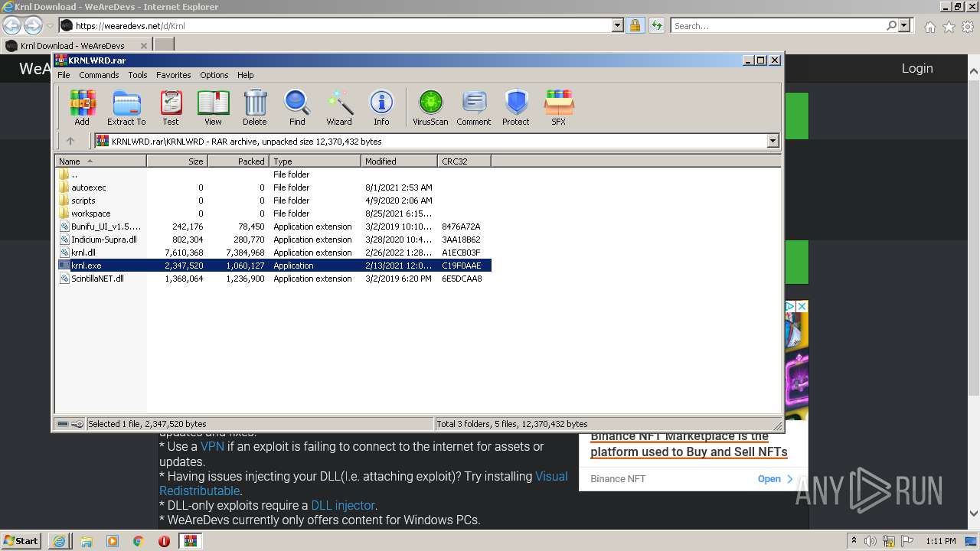The height and width of the screenshot is (551, 980).
Task: Run the VirusScan bug icon
Action: pos(430,107)
